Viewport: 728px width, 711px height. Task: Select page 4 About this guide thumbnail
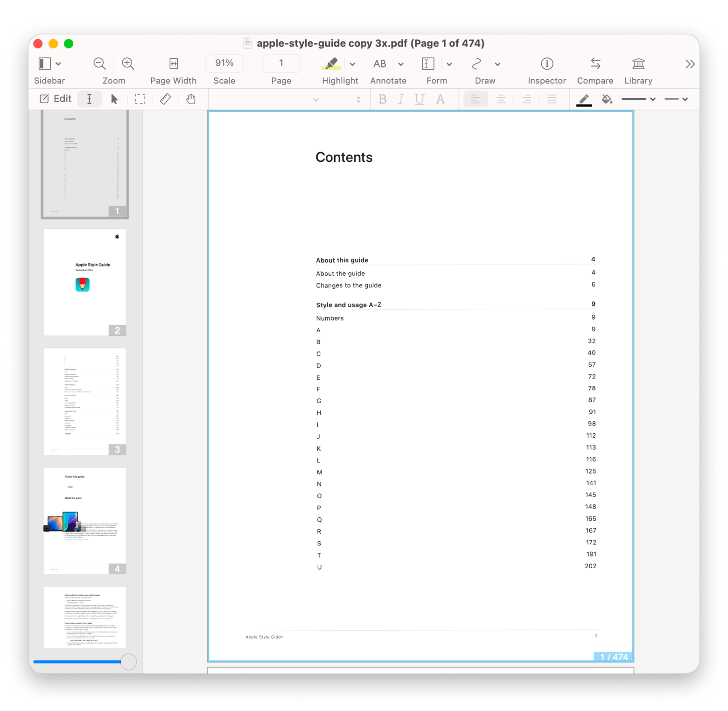pos(84,521)
